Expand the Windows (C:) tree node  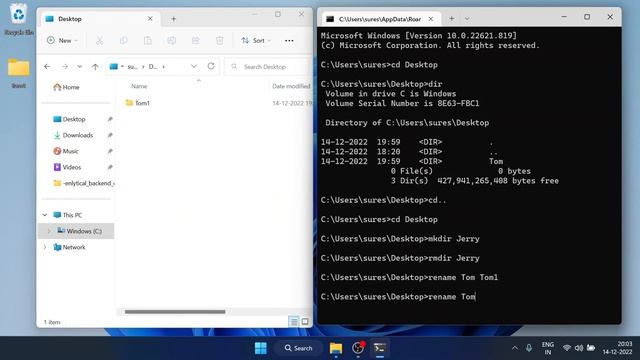pyautogui.click(x=49, y=231)
